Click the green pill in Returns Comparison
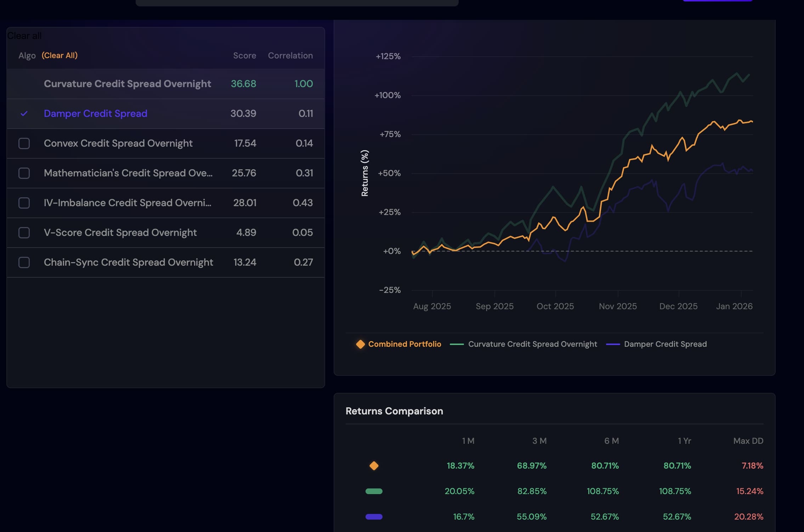The width and height of the screenshot is (804, 532). point(374,491)
